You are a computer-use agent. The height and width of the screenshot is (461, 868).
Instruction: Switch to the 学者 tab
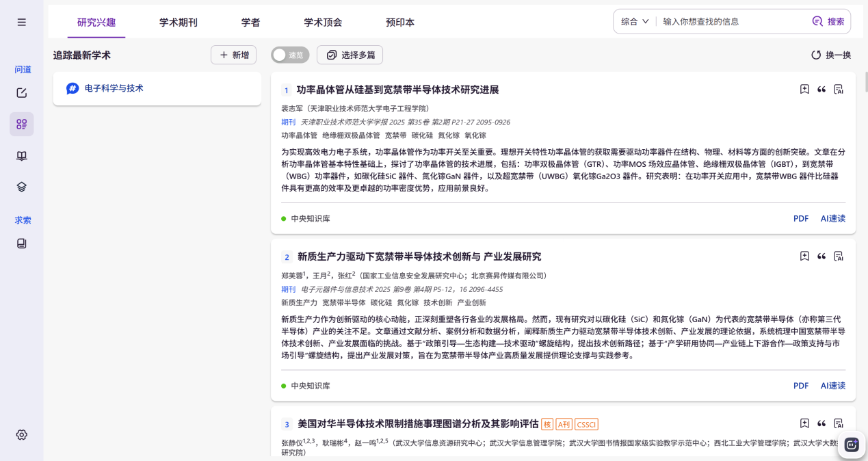[251, 22]
